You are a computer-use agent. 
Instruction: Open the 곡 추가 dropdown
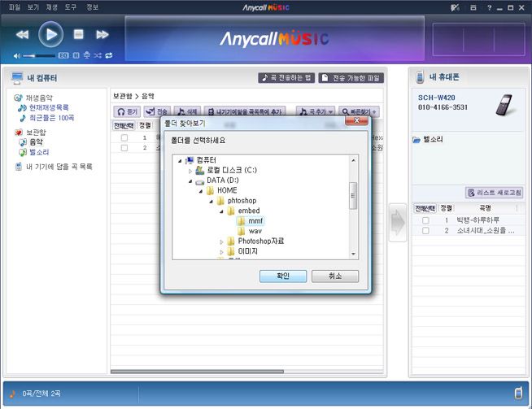(315, 111)
